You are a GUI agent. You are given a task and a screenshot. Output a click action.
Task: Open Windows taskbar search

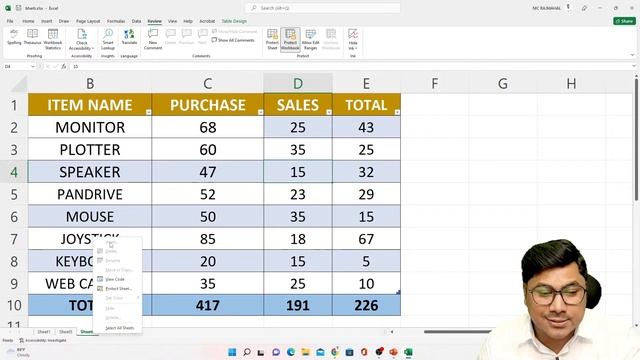247,352
